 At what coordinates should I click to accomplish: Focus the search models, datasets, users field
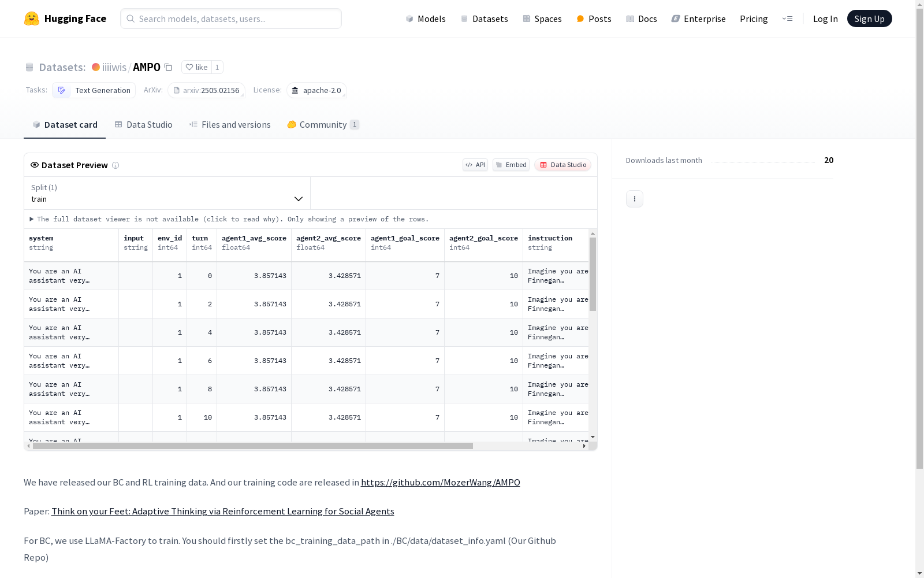coord(231,18)
